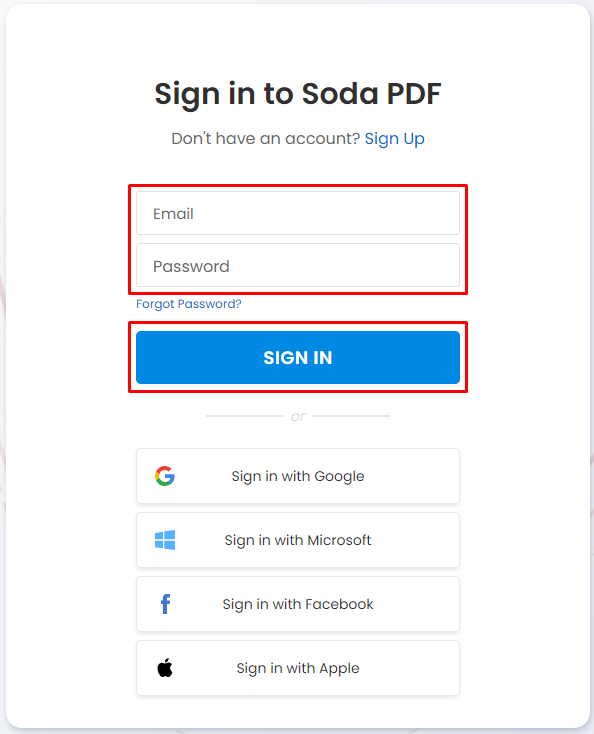Focus the Password input field
This screenshot has width=594, height=734.
coord(298,265)
